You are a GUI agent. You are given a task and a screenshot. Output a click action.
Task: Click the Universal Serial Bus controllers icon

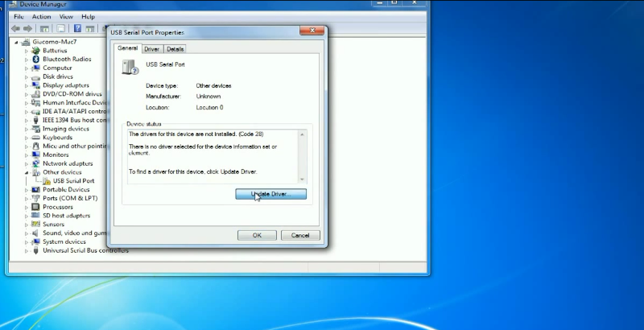35,250
